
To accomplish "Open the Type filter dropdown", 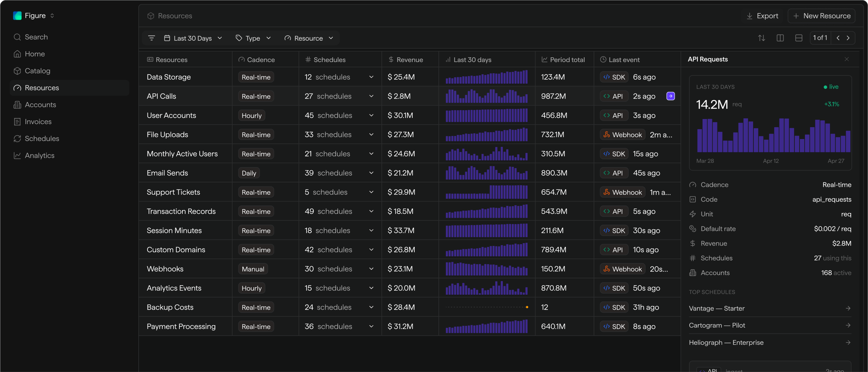I will click(x=253, y=38).
